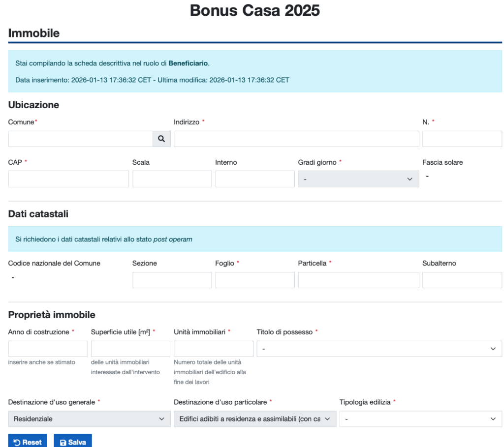Click the Comune text field
Viewport: 504px width, 447px height.
tap(80, 139)
